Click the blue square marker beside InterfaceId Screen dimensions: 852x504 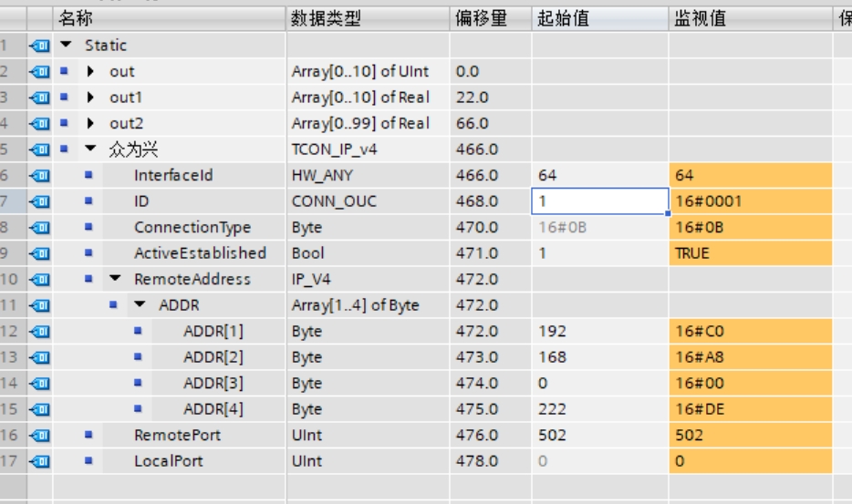(89, 175)
